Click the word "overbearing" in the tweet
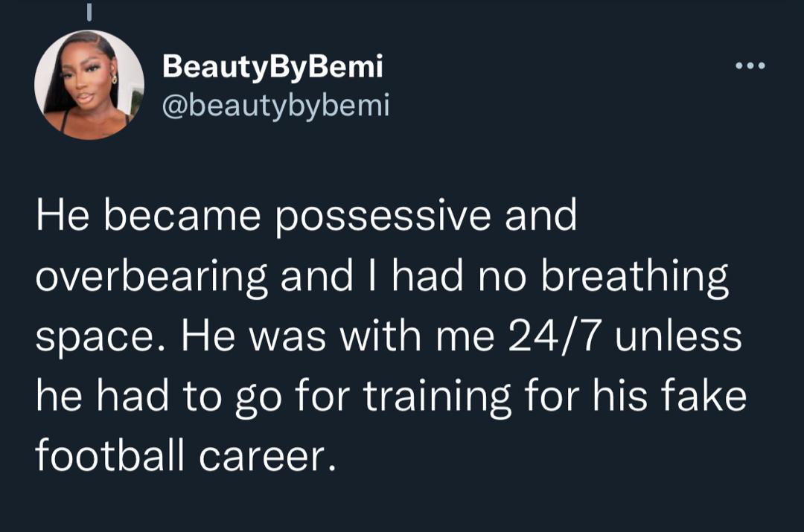Image resolution: width=804 pixels, height=532 pixels. pyautogui.click(x=152, y=276)
